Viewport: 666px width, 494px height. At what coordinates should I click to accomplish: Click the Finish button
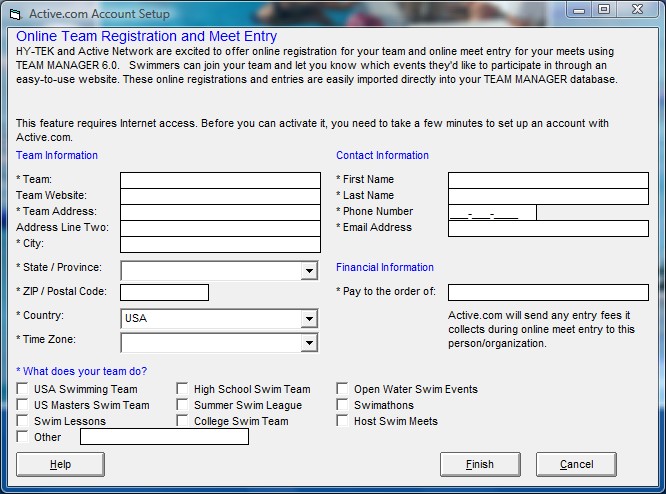[480, 464]
